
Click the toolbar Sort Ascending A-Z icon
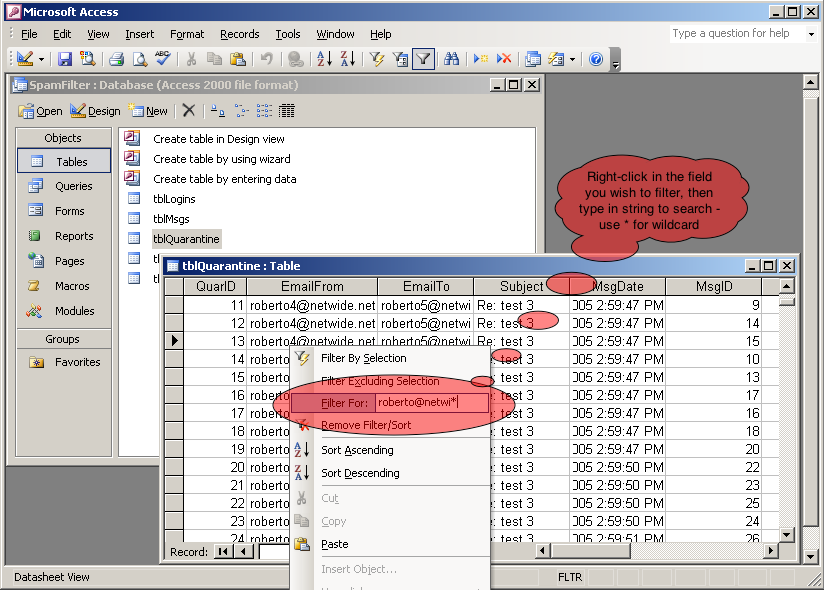coord(324,59)
